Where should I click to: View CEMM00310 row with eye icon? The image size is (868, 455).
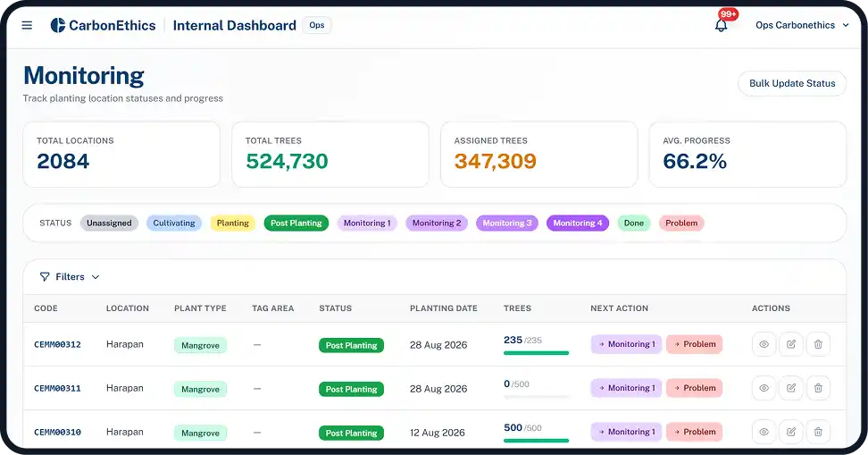tap(764, 432)
